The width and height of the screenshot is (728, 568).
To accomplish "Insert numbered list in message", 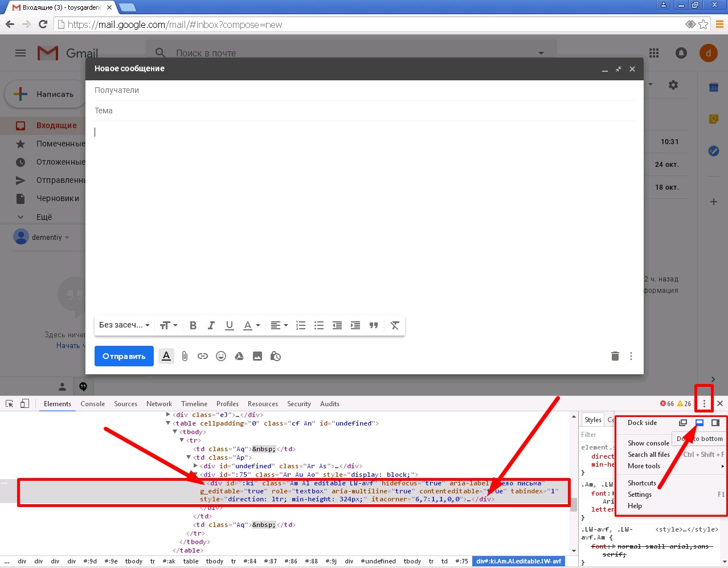I will [x=301, y=325].
